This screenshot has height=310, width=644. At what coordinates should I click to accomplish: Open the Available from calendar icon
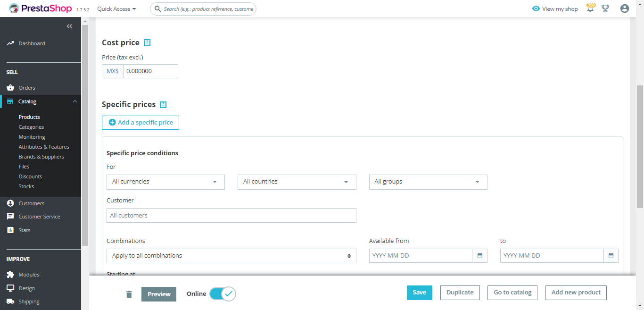point(480,256)
